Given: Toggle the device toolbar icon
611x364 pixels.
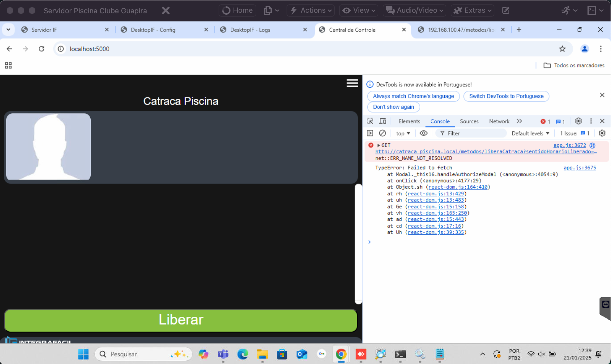Looking at the screenshot, I should pyautogui.click(x=382, y=121).
